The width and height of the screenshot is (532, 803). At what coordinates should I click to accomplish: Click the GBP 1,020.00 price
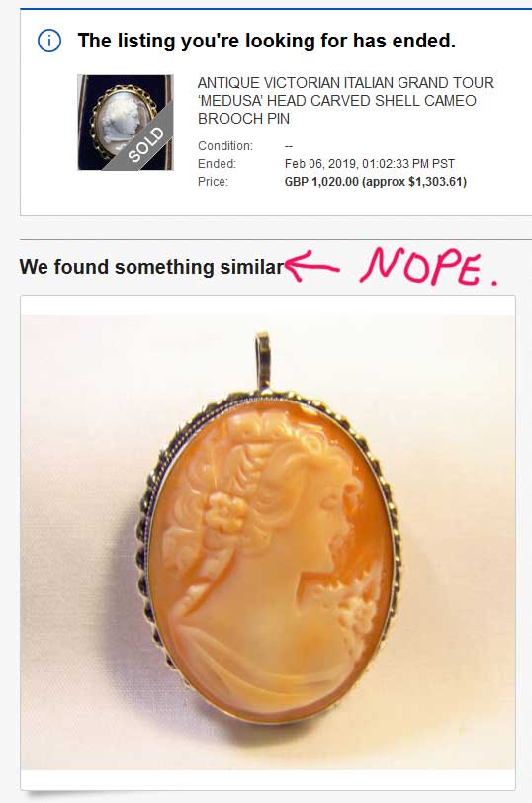(321, 182)
